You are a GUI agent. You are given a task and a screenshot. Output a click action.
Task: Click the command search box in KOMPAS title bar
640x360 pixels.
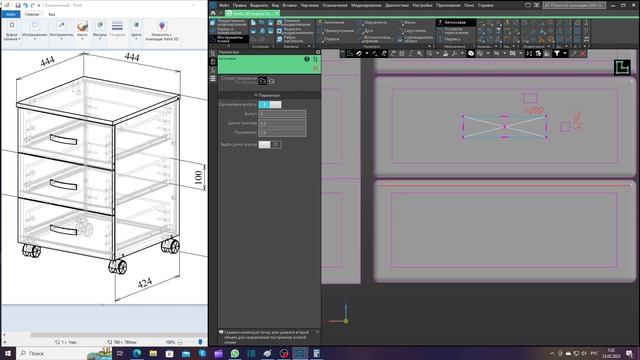point(574,5)
